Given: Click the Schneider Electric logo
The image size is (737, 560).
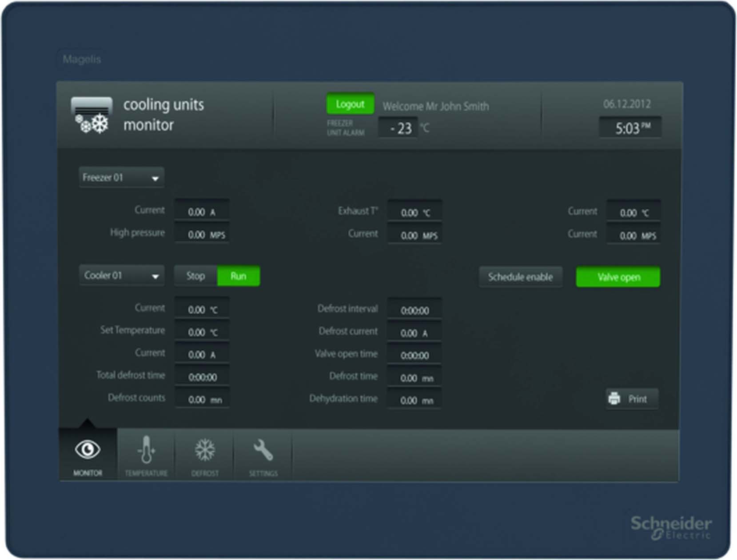Looking at the screenshot, I should coord(671,527).
